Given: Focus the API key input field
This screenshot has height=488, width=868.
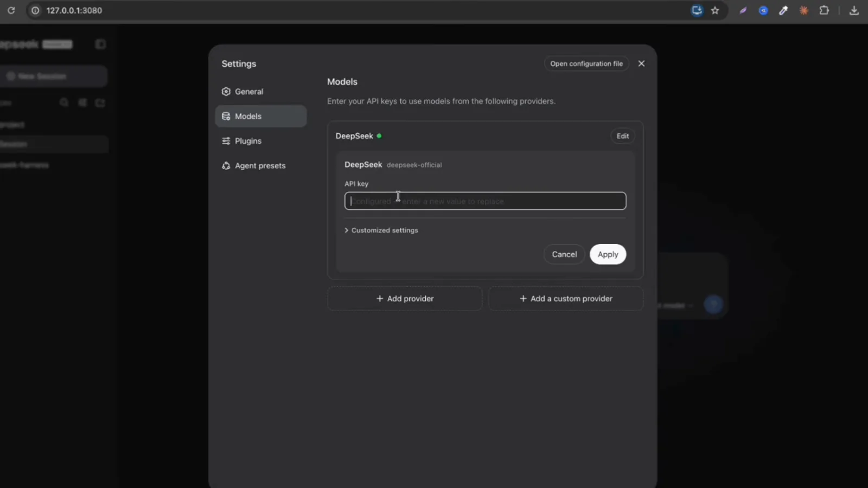Looking at the screenshot, I should coord(485,201).
